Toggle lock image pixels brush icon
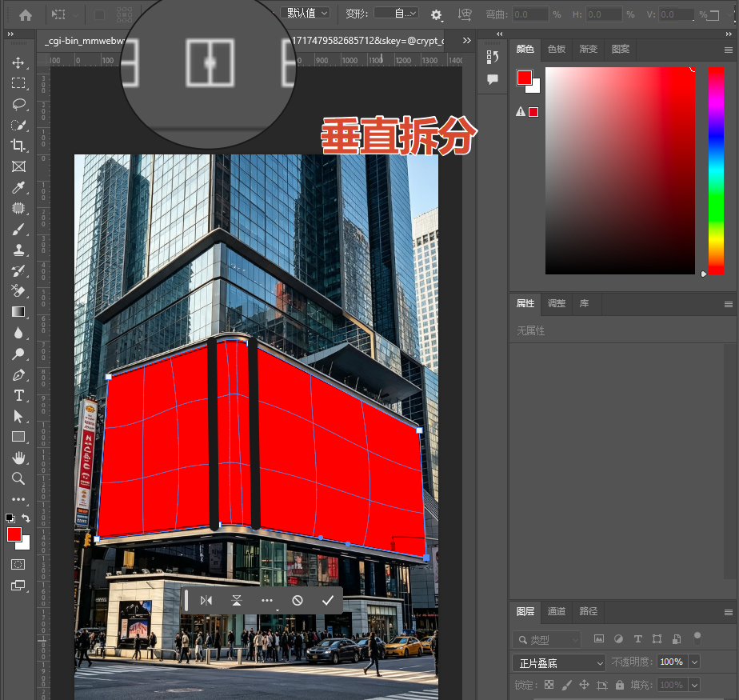 point(566,685)
